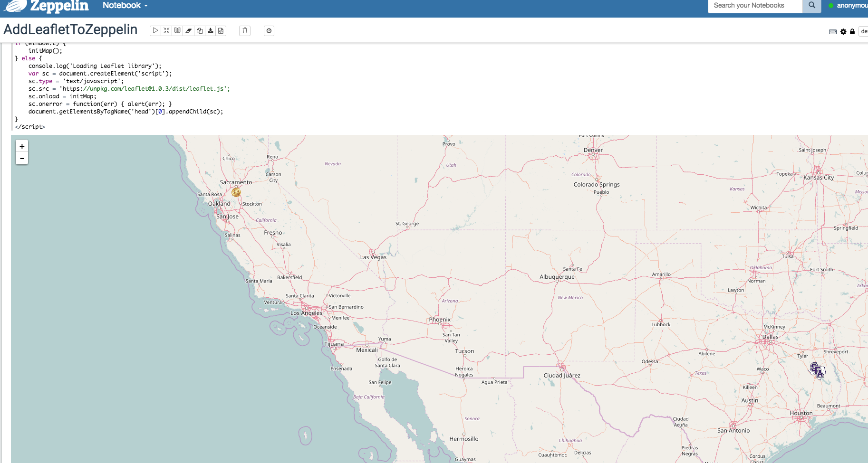Viewport: 868px width, 463px height.
Task: Open the anonymous user menu
Action: point(851,6)
